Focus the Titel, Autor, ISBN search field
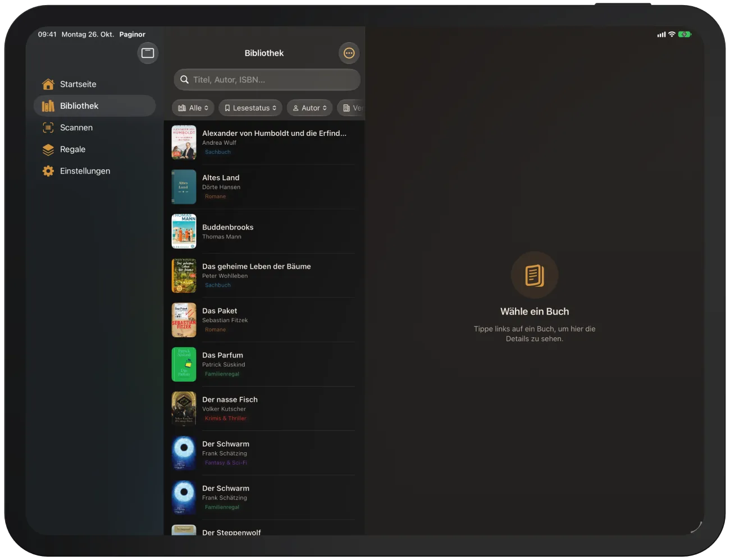730x560 pixels. pos(267,80)
